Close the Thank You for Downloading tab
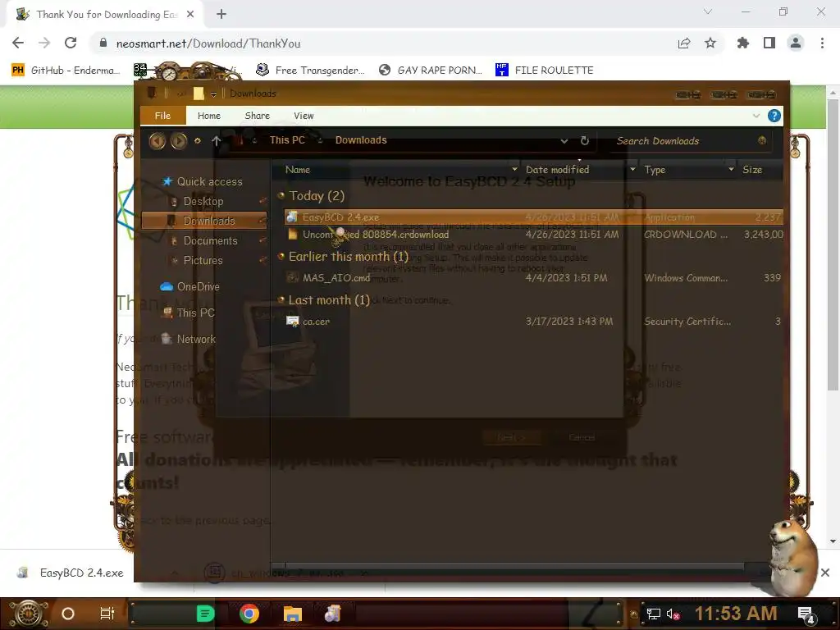Viewport: 840px width, 630px height. (x=190, y=15)
